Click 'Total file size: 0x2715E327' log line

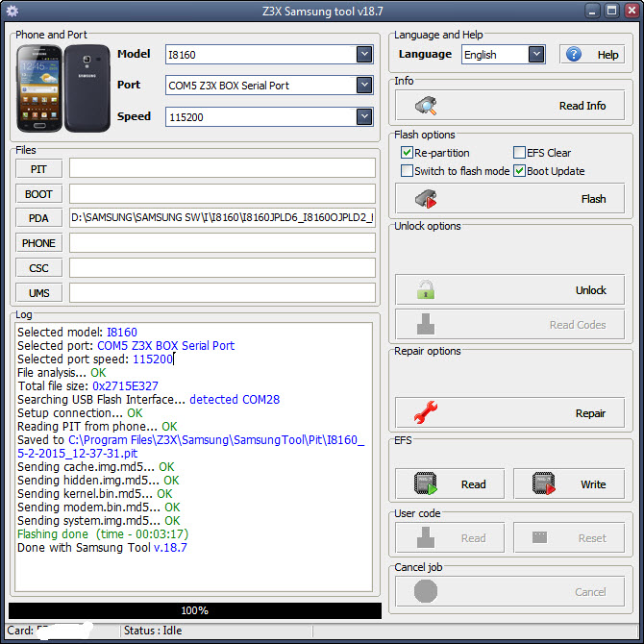[x=87, y=386]
